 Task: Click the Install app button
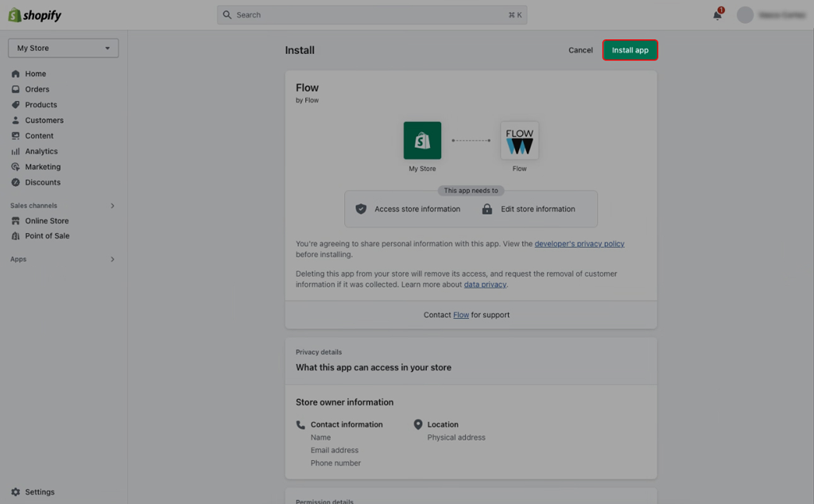coord(630,50)
